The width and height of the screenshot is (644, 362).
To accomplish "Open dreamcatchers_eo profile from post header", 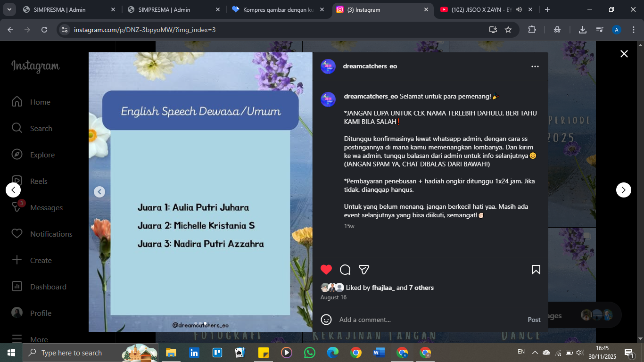I will click(x=370, y=66).
